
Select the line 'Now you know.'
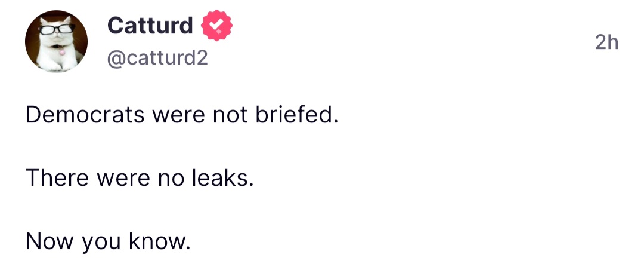(109, 242)
